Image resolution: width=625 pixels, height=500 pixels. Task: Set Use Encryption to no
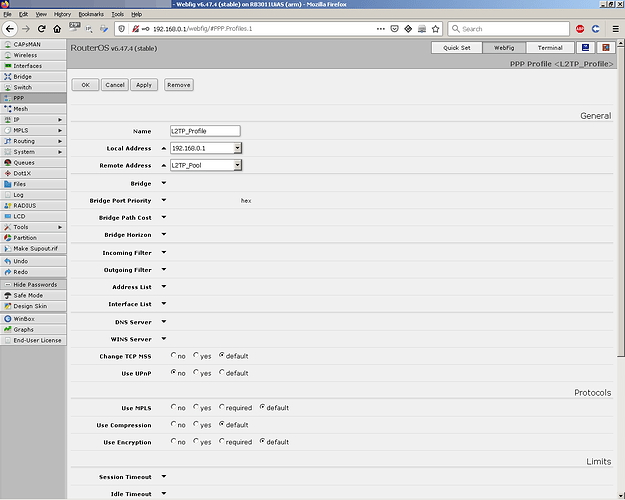coord(173,441)
